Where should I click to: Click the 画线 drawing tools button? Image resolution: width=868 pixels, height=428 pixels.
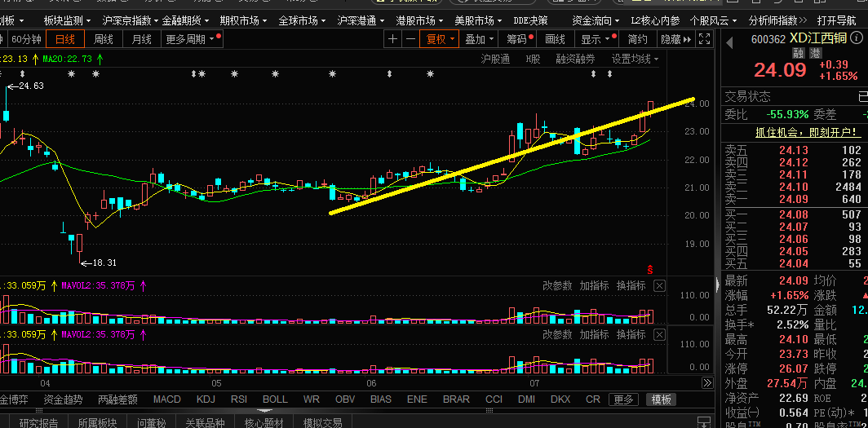(x=555, y=39)
